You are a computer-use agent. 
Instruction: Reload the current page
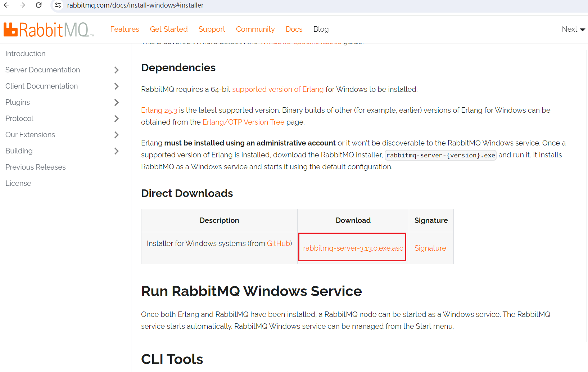39,5
